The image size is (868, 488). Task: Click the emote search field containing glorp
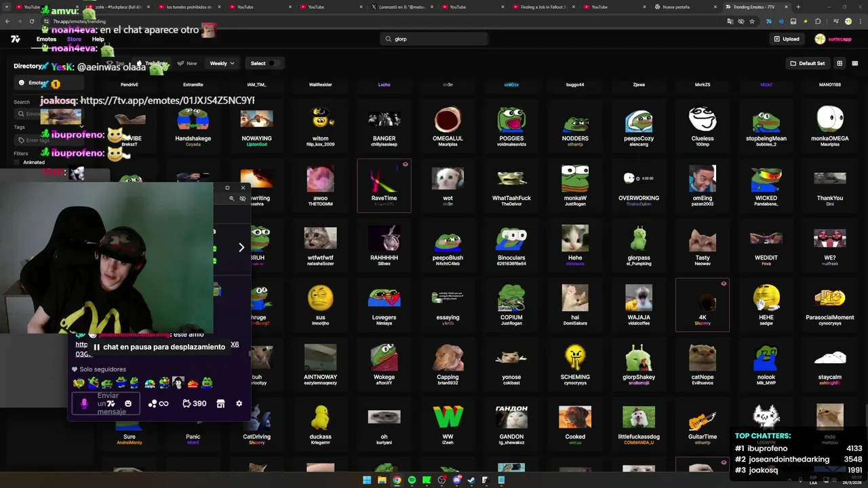click(x=434, y=39)
